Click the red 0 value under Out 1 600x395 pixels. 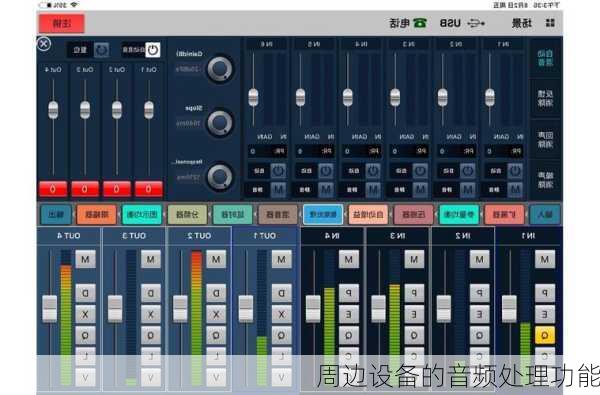tap(148, 189)
